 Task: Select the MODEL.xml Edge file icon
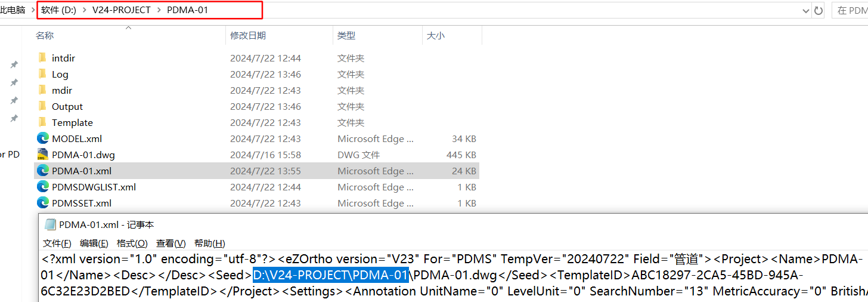click(42, 138)
